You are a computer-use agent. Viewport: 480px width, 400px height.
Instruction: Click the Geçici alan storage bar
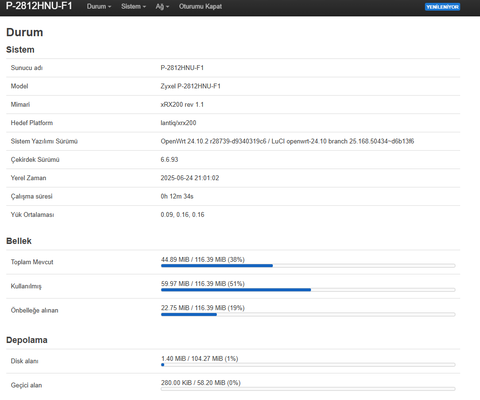coord(308,389)
